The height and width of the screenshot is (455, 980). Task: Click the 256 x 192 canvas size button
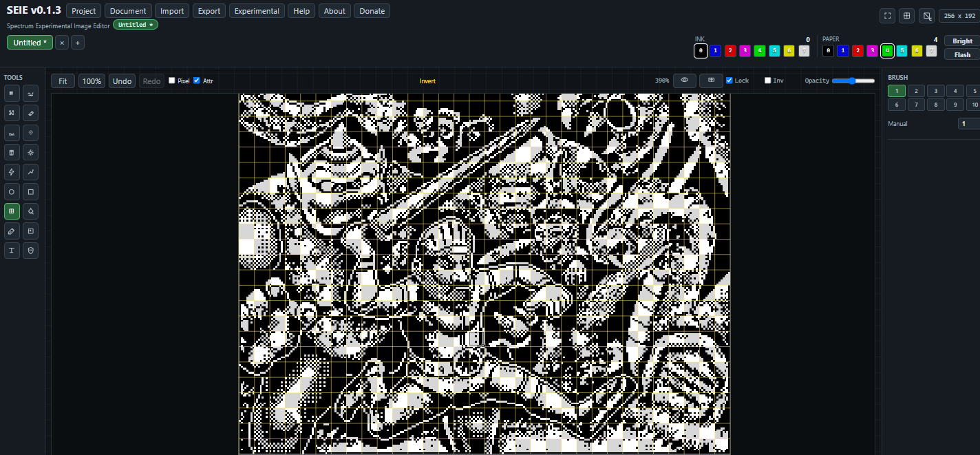[x=959, y=16]
